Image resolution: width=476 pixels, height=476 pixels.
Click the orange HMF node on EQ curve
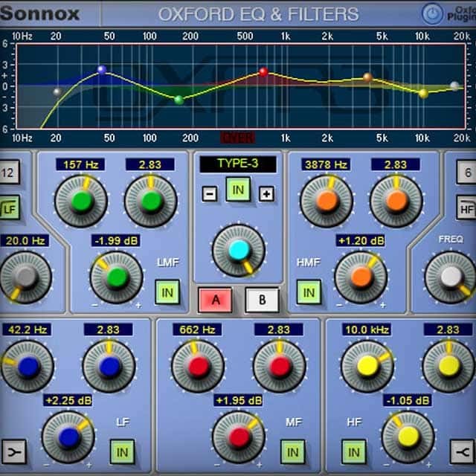coord(367,77)
